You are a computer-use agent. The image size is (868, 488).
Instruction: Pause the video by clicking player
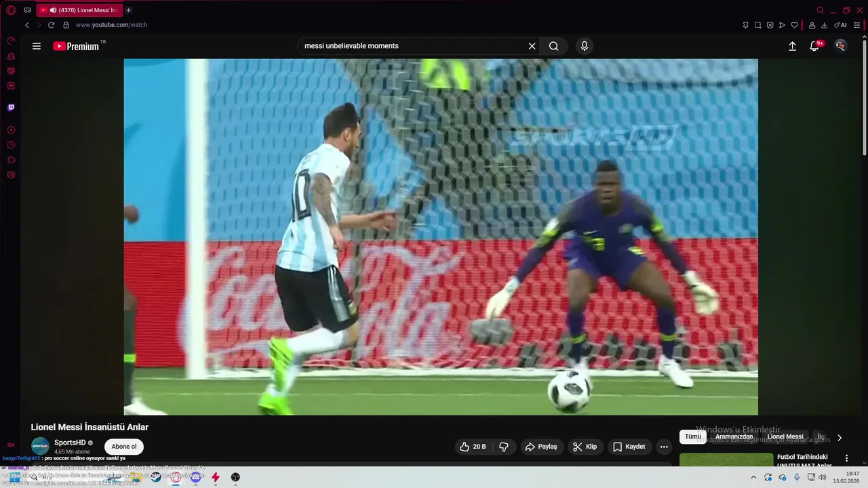click(x=441, y=237)
